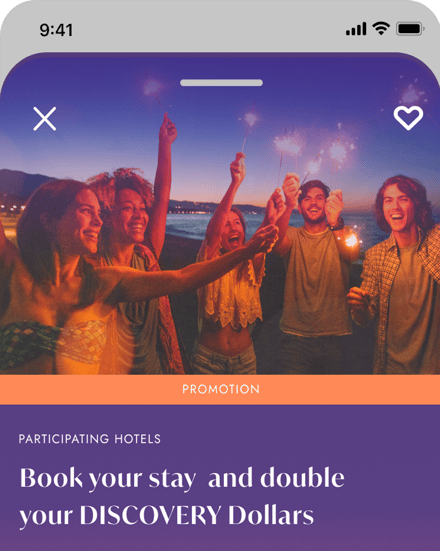Tap the battery indicator icon

(x=410, y=29)
